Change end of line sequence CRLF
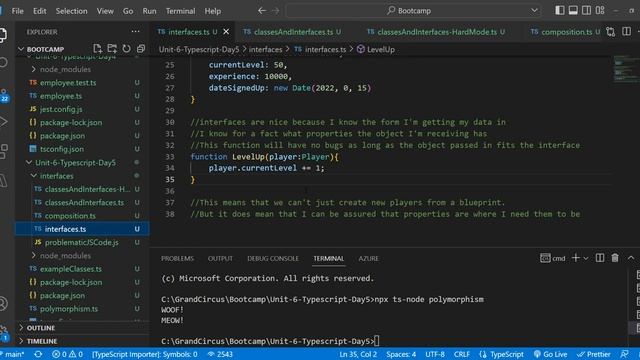640x360 pixels. (x=462, y=354)
